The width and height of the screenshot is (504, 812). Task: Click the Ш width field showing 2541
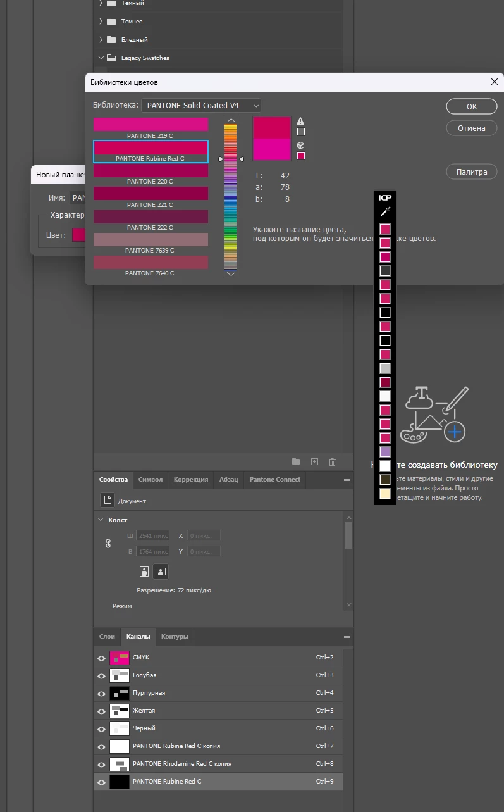click(153, 535)
